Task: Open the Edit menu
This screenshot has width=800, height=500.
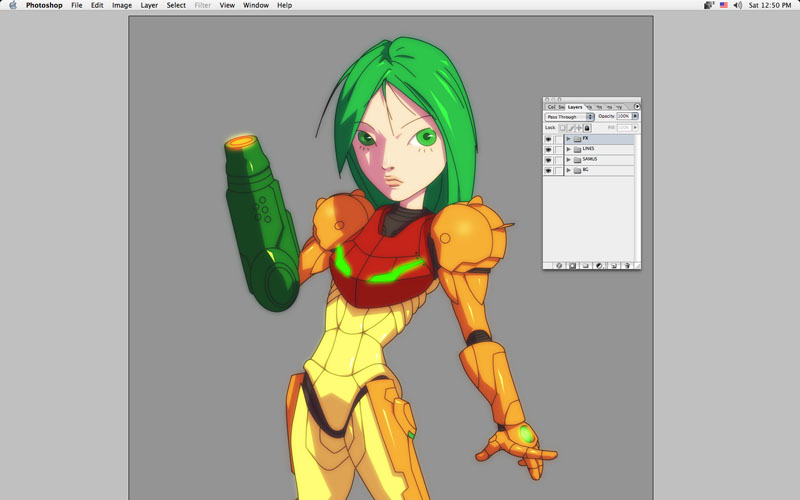Action: click(x=97, y=5)
